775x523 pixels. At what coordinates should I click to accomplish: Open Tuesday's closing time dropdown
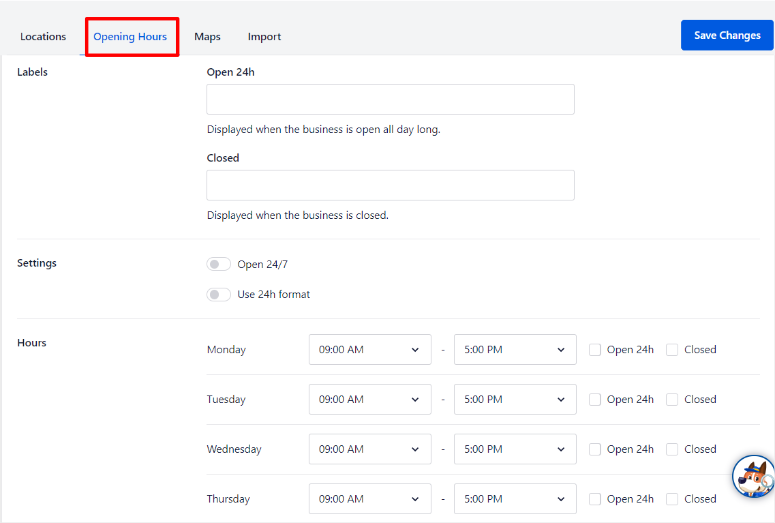[x=515, y=399]
